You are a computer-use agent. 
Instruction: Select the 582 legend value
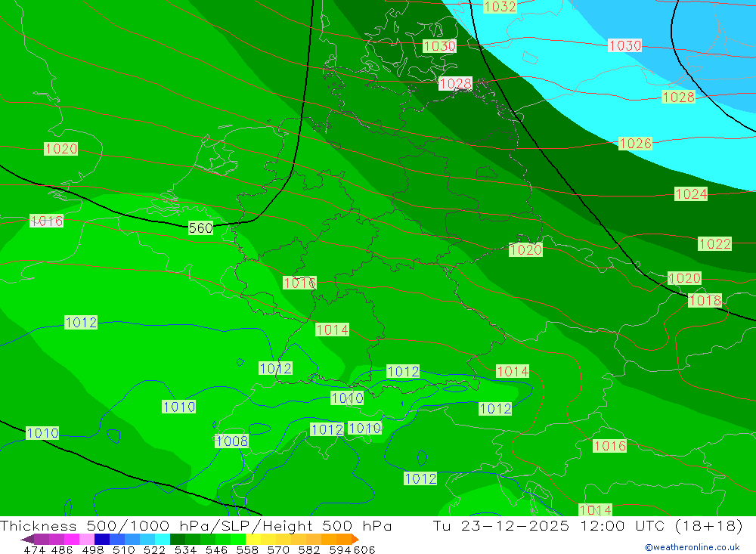tap(309, 549)
